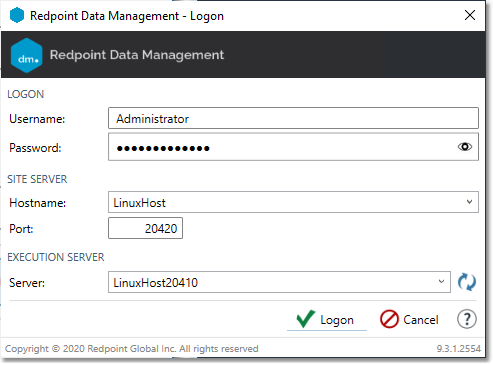The image size is (493, 365).
Task: Click the green checkmark Logon icon
Action: [x=306, y=319]
